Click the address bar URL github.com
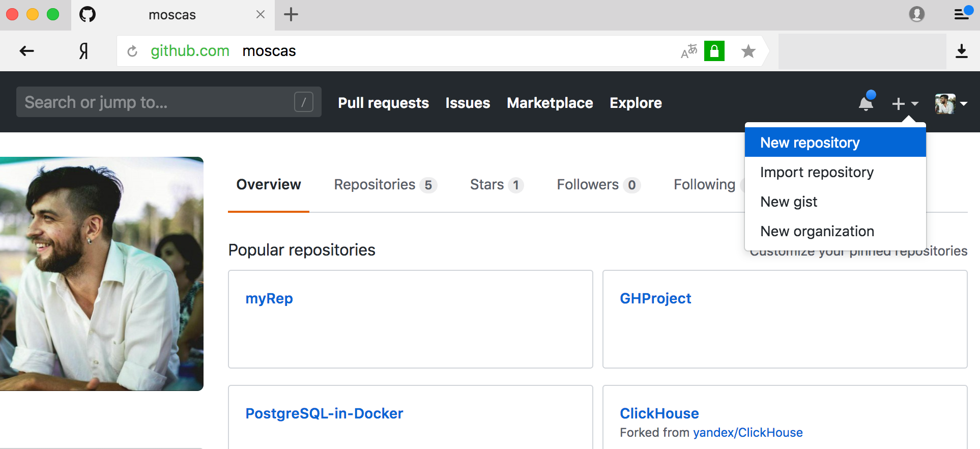The height and width of the screenshot is (449, 980). pyautogui.click(x=190, y=51)
